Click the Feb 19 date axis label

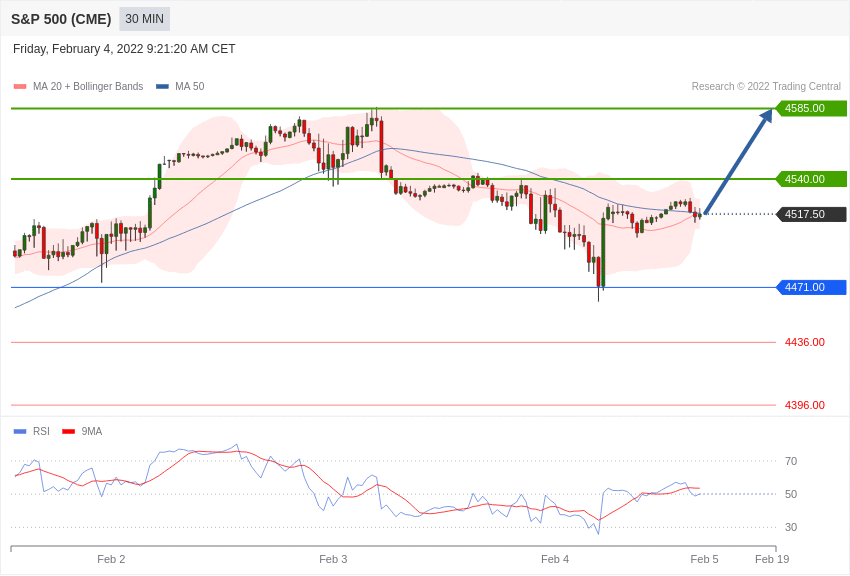click(772, 559)
